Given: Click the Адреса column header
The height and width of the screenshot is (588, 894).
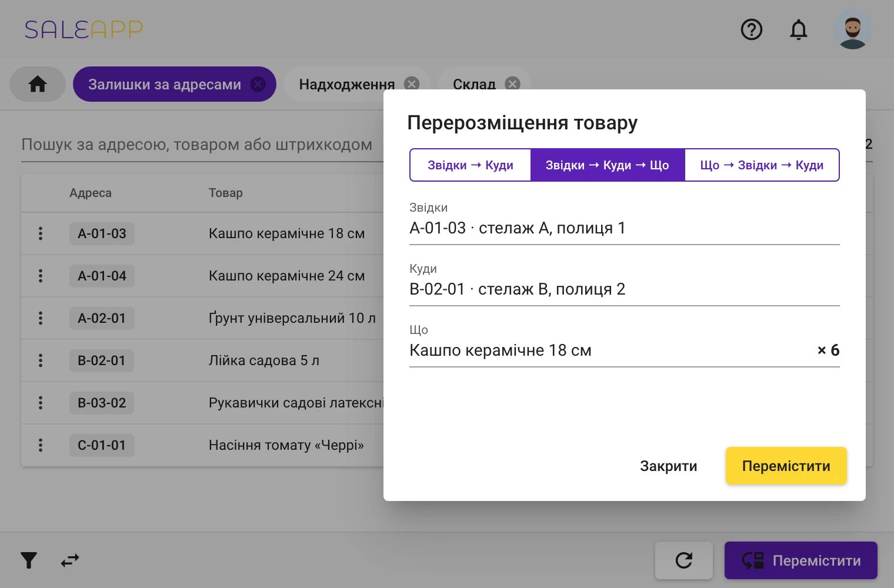Looking at the screenshot, I should pos(91,193).
